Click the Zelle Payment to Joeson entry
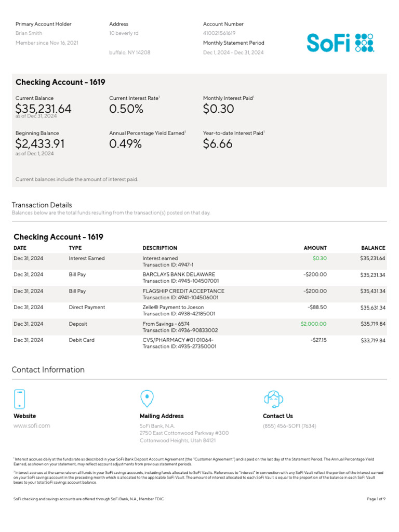 pyautogui.click(x=173, y=308)
